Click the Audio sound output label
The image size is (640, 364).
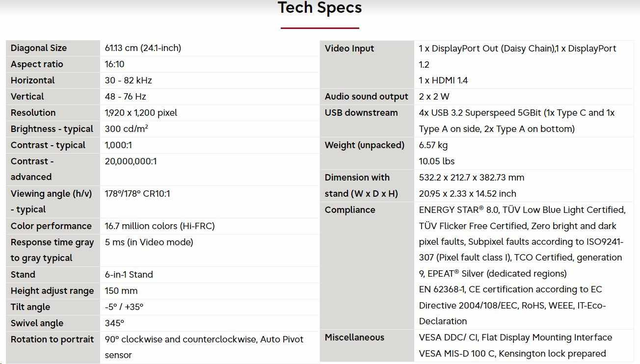[x=366, y=97]
